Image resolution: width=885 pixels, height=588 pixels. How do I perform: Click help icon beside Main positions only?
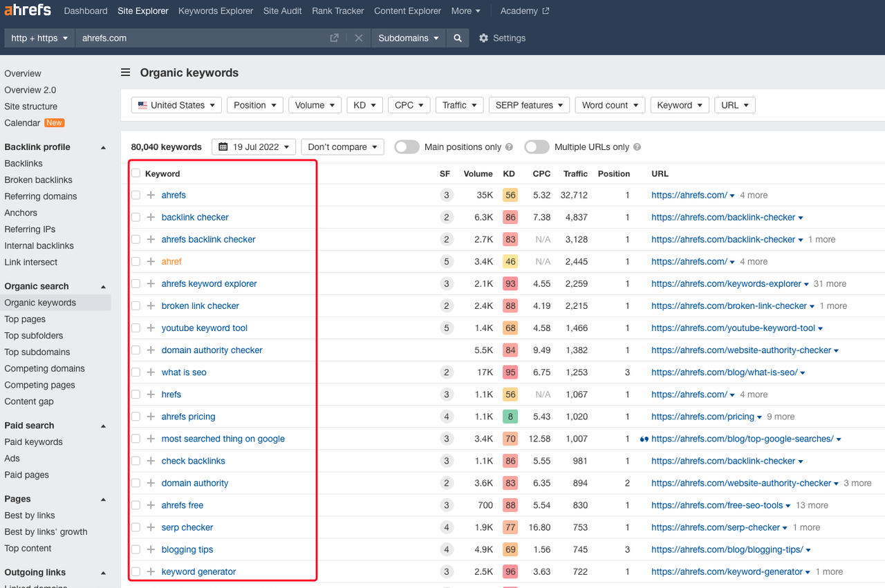(509, 147)
